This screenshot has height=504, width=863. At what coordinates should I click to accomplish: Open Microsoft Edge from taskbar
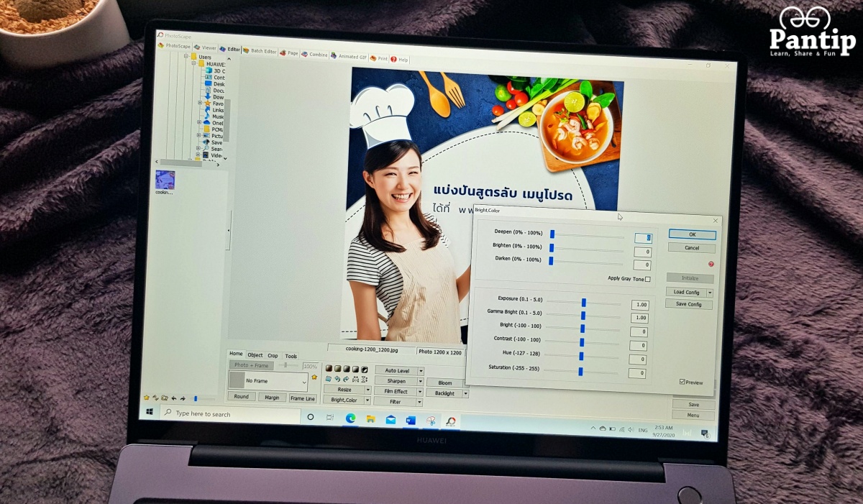350,418
